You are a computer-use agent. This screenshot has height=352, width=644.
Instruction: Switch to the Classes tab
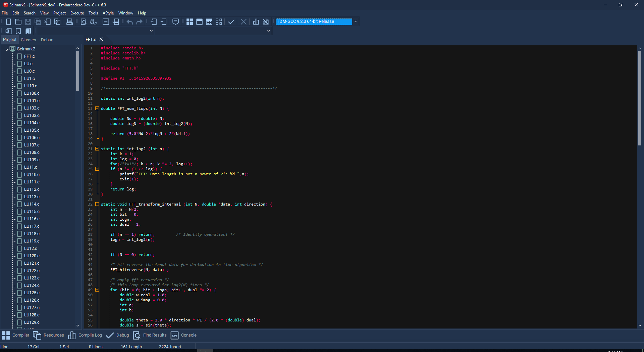pyautogui.click(x=28, y=40)
